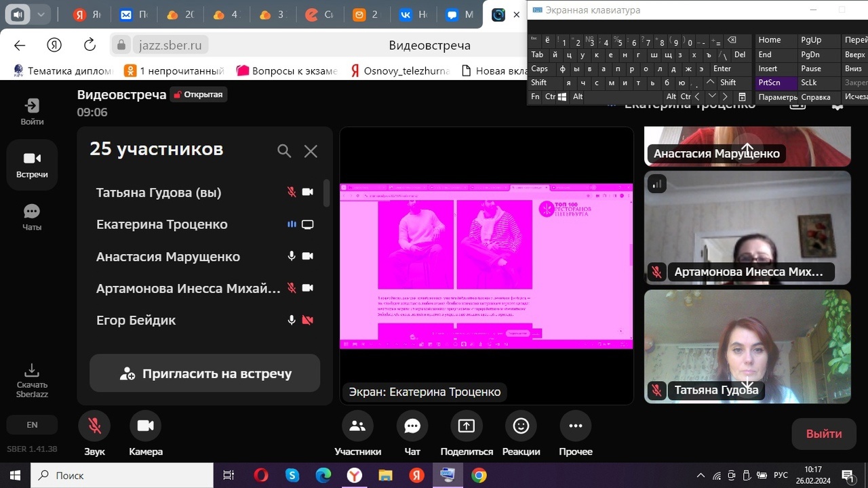Click the participants list scrollbar
Screen dimensions: 868x488
pyautogui.click(x=326, y=193)
